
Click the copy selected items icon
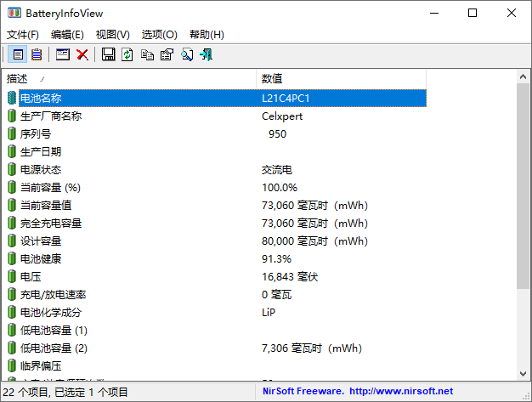[147, 54]
